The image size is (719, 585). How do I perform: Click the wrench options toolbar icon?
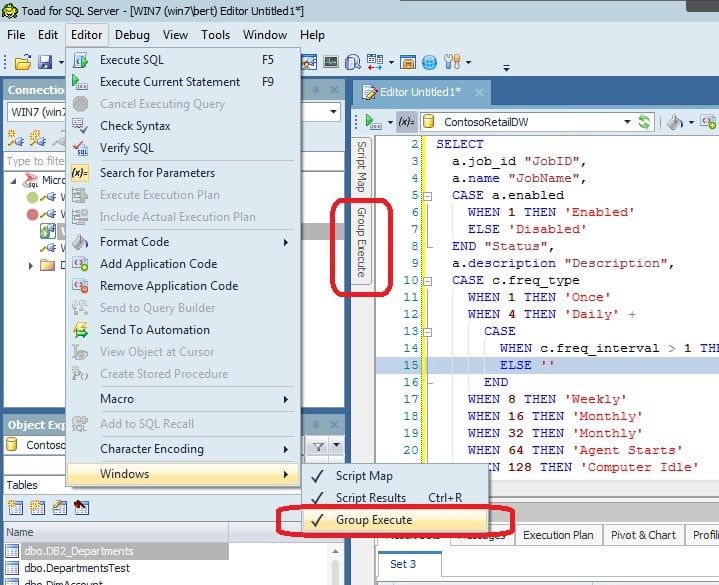453,62
